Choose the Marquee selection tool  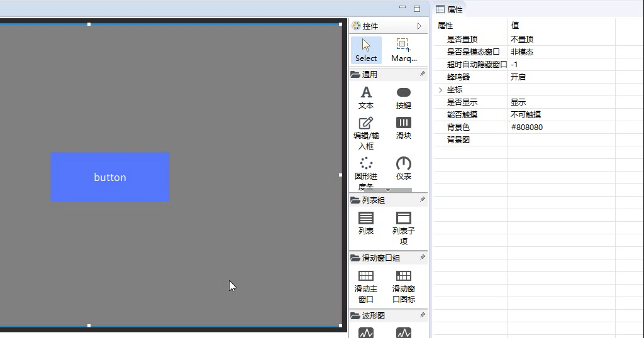pos(404,50)
